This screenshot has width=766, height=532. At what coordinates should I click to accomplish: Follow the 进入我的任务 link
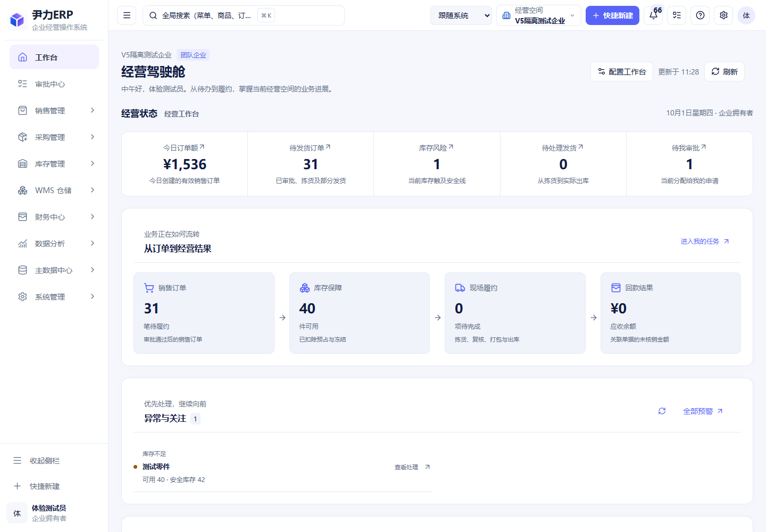click(x=705, y=242)
